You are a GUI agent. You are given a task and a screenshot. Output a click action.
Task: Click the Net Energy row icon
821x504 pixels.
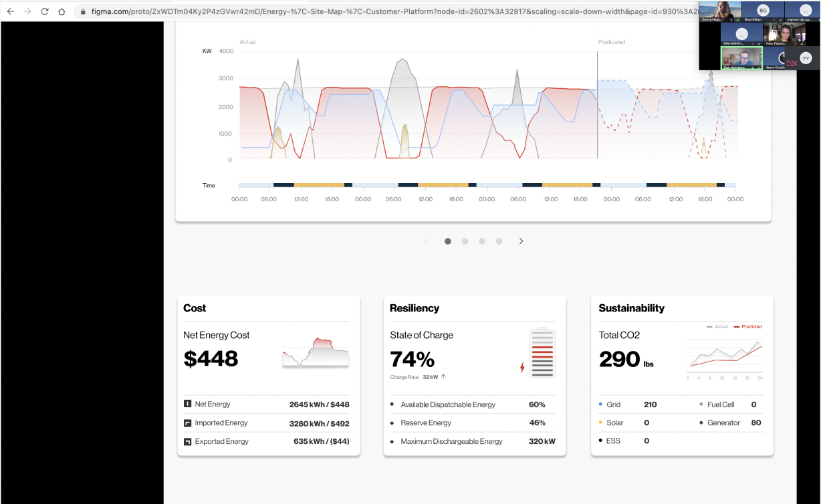click(x=188, y=404)
